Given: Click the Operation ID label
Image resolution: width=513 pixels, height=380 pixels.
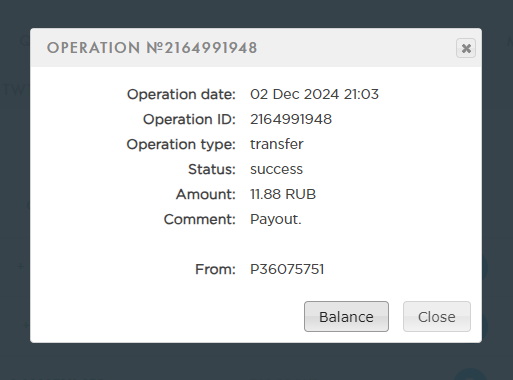Looking at the screenshot, I should pyautogui.click(x=189, y=119).
